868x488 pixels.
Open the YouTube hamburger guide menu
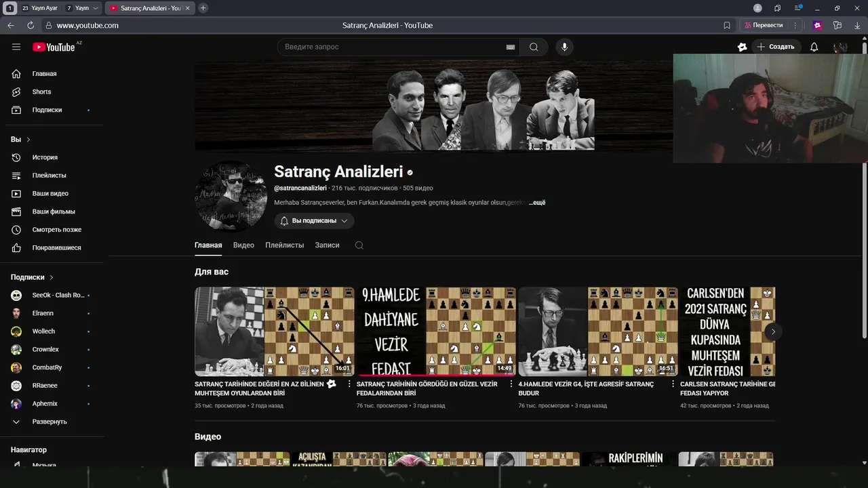(16, 47)
